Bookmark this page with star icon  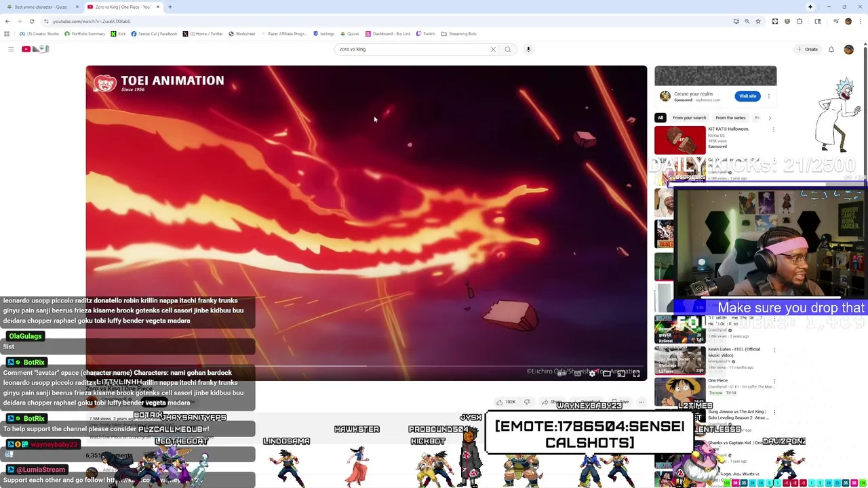point(758,21)
